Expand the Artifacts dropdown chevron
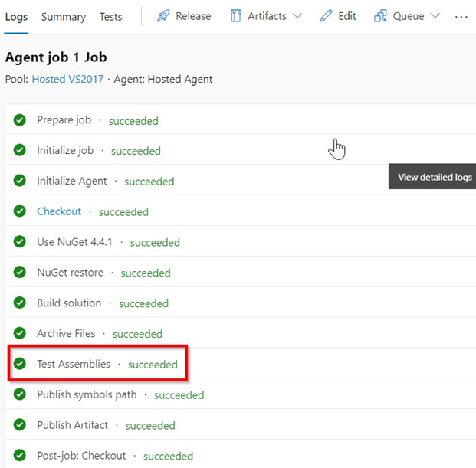Viewport: 476px width, 468px height. pyautogui.click(x=297, y=16)
